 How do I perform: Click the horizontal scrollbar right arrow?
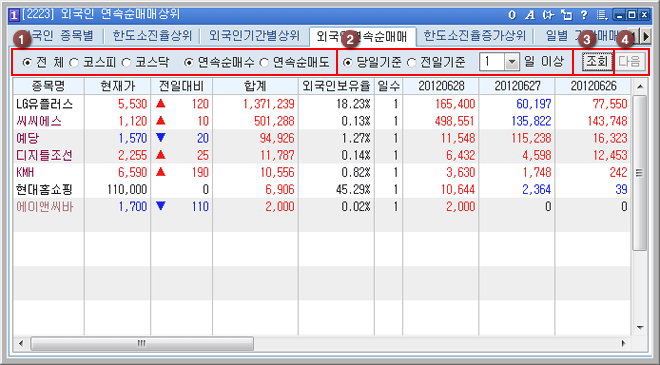point(624,344)
